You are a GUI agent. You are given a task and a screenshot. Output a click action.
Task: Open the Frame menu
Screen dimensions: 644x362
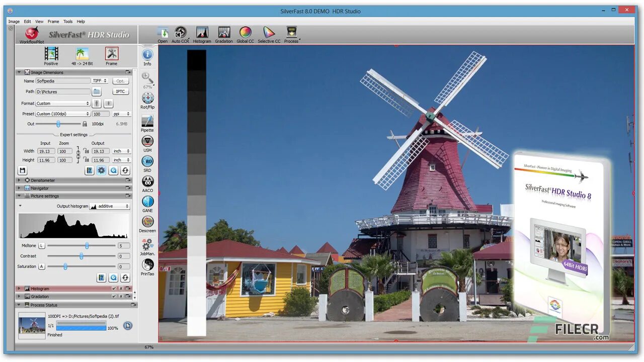[x=53, y=22]
